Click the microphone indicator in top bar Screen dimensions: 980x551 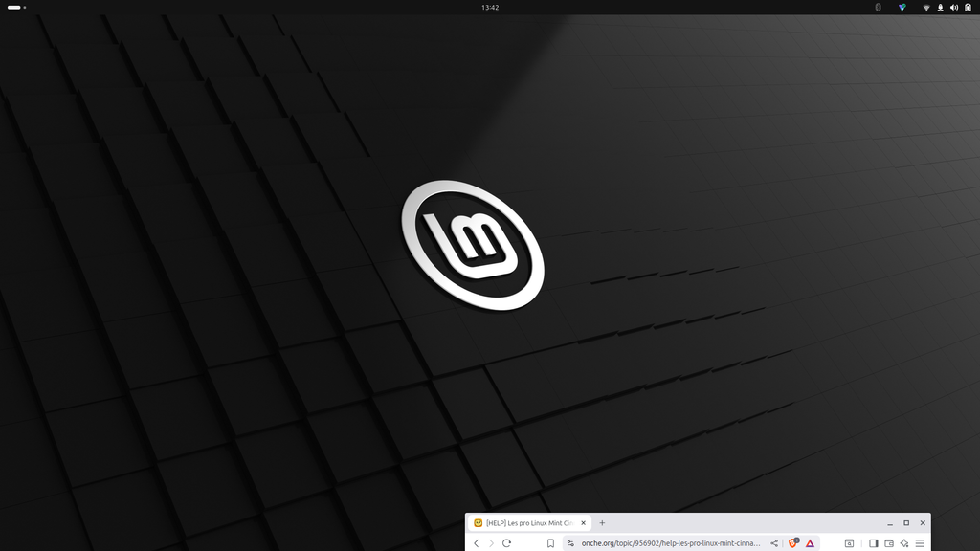click(940, 7)
